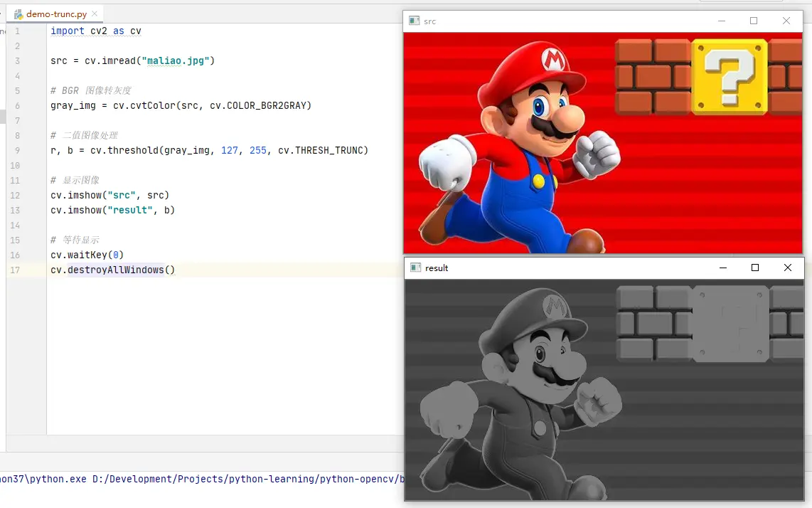Click the result window title bar icon

point(415,268)
